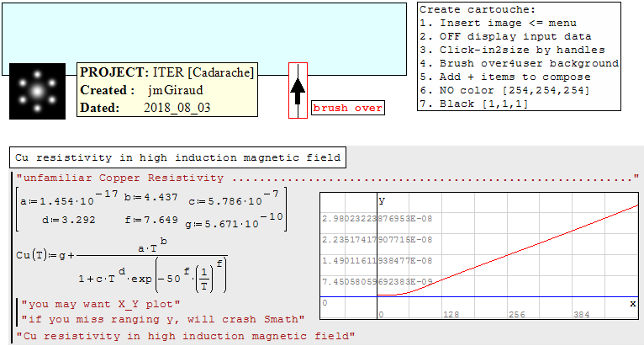Select '4. Brush over4user background' line
The height and width of the screenshot is (346, 644).
(519, 63)
